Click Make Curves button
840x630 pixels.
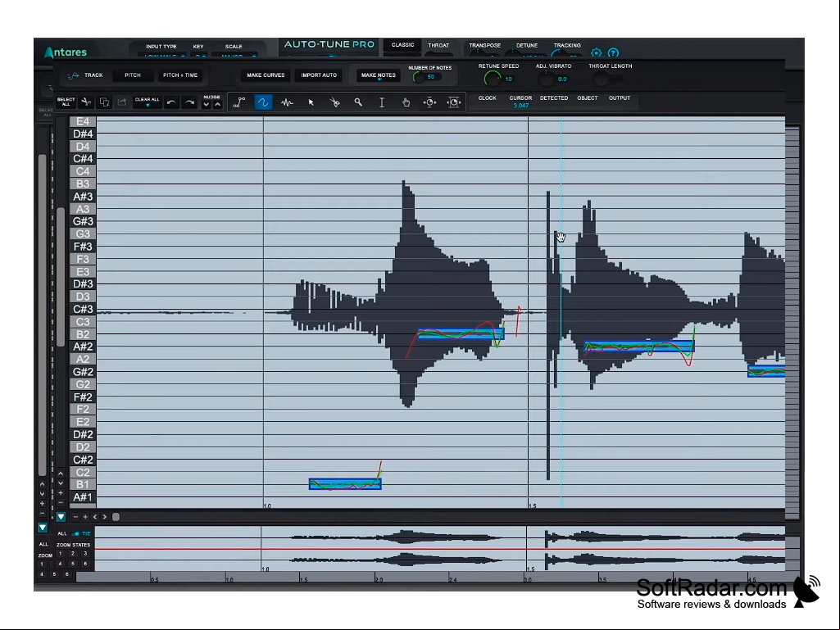point(266,75)
